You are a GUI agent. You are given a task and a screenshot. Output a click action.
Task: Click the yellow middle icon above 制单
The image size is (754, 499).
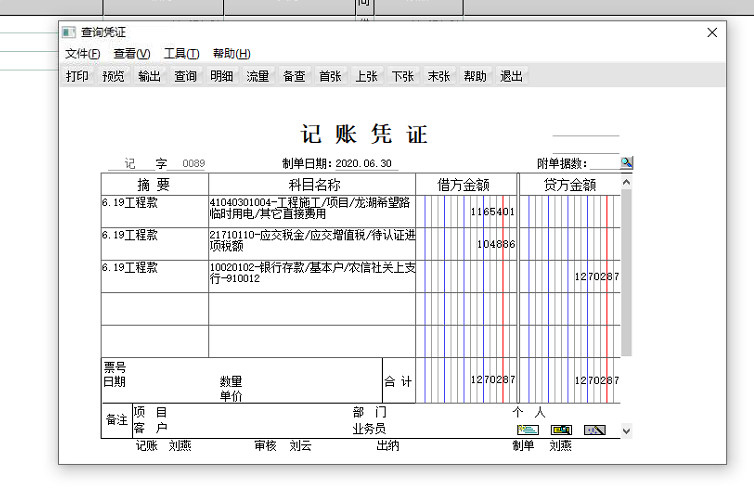[x=561, y=430]
